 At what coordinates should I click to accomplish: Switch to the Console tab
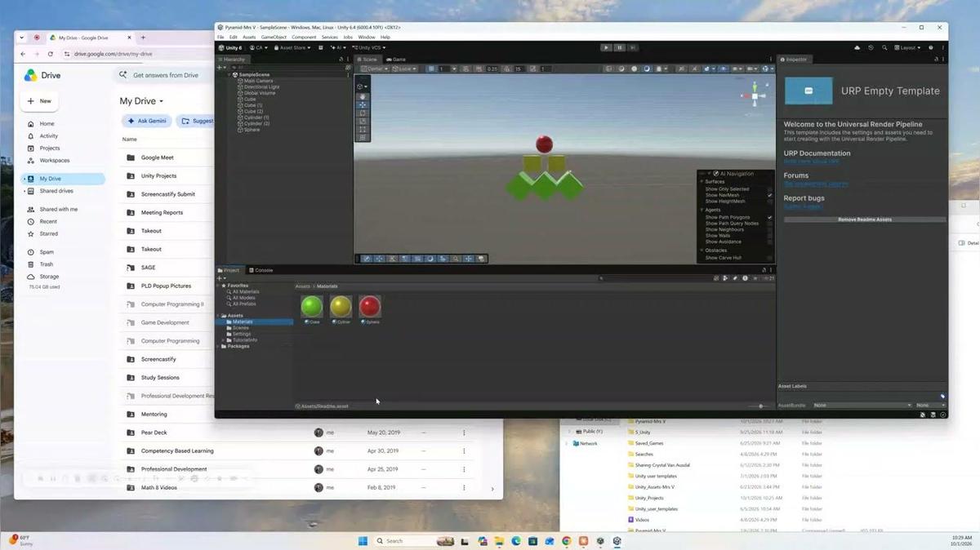[x=261, y=270]
